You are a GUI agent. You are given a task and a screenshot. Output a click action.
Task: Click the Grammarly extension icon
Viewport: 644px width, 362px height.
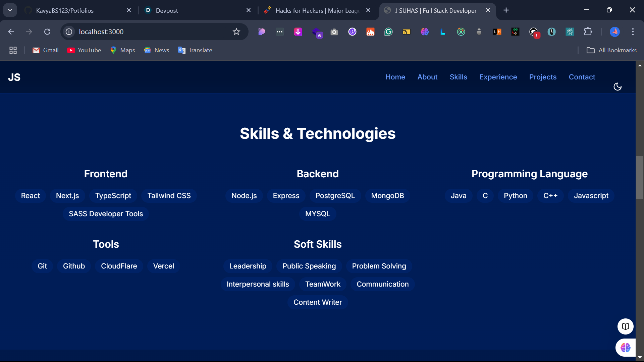coord(388,32)
